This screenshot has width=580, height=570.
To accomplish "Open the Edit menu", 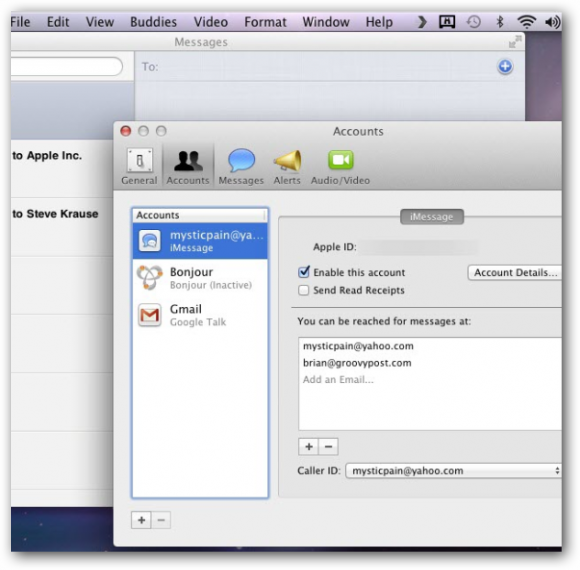I will point(58,22).
